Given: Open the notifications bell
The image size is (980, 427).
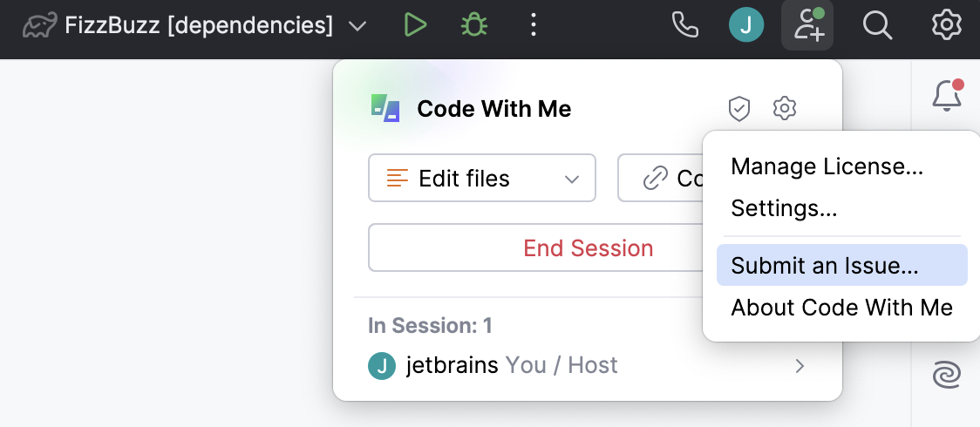Looking at the screenshot, I should click(946, 97).
